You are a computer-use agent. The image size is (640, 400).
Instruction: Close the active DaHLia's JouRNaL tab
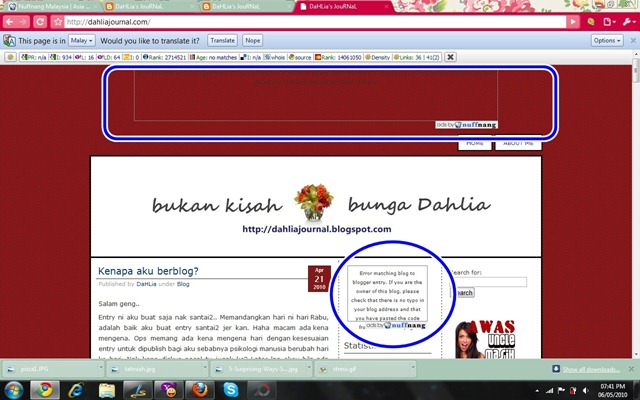tap(386, 7)
